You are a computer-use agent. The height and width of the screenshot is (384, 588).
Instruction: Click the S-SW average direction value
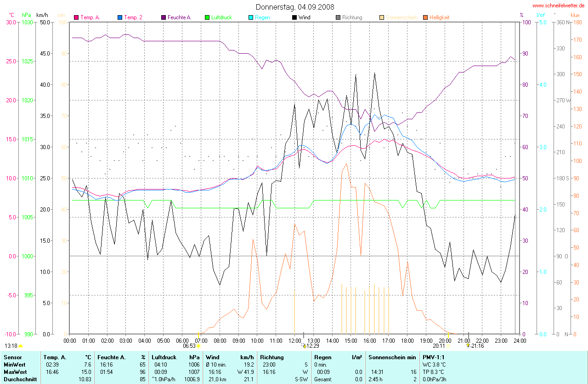point(301,379)
